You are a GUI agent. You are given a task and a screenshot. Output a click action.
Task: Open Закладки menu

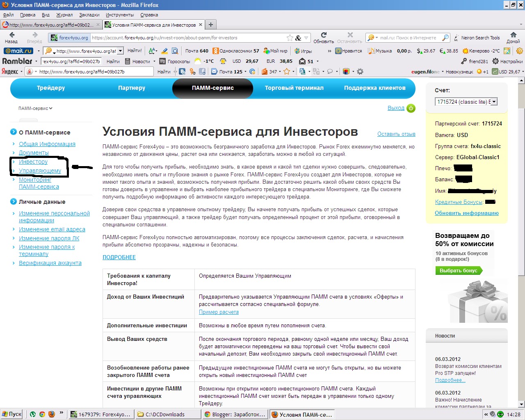[89, 15]
